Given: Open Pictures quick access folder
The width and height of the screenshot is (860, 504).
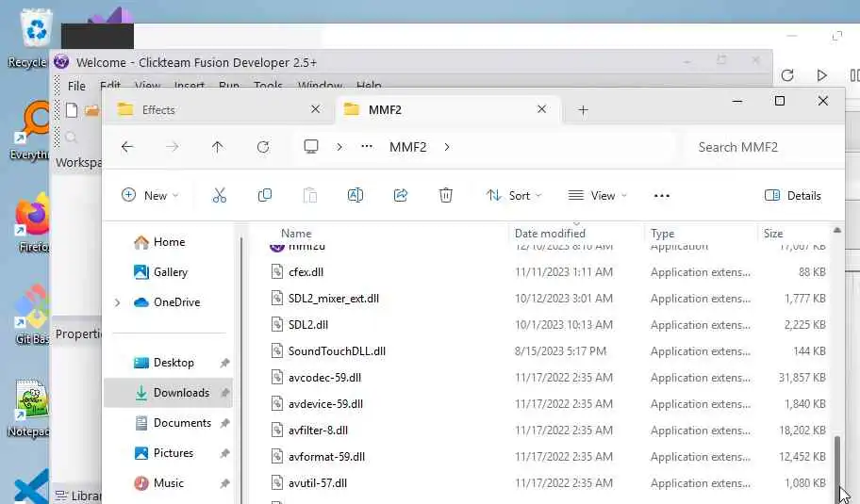Looking at the screenshot, I should pos(163,453).
